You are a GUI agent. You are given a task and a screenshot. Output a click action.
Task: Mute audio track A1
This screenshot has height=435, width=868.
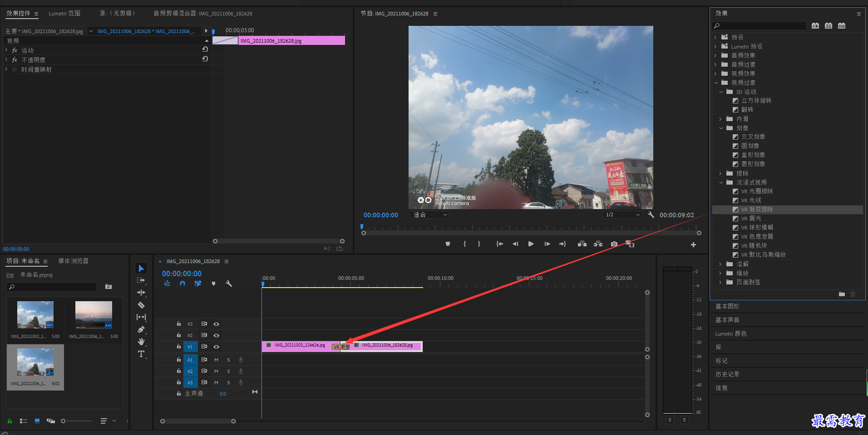[x=216, y=360]
